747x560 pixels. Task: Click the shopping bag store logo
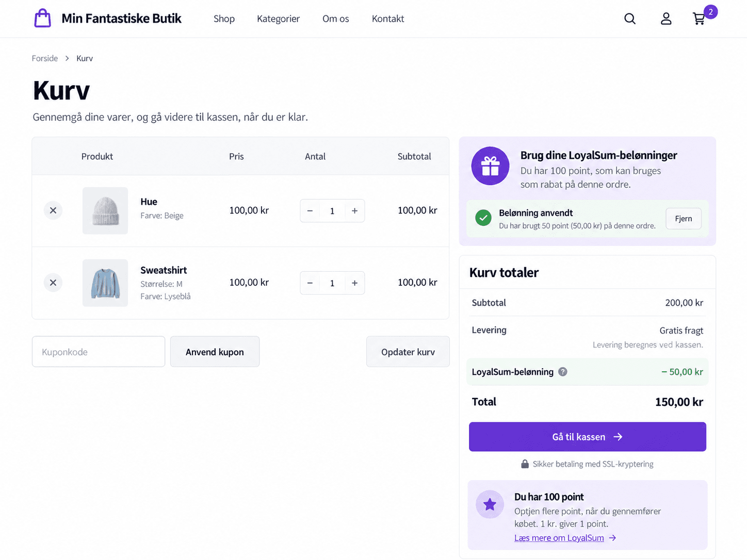tap(43, 19)
